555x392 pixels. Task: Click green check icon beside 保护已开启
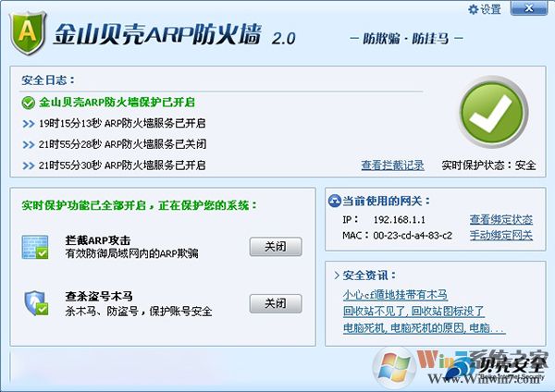(x=28, y=103)
